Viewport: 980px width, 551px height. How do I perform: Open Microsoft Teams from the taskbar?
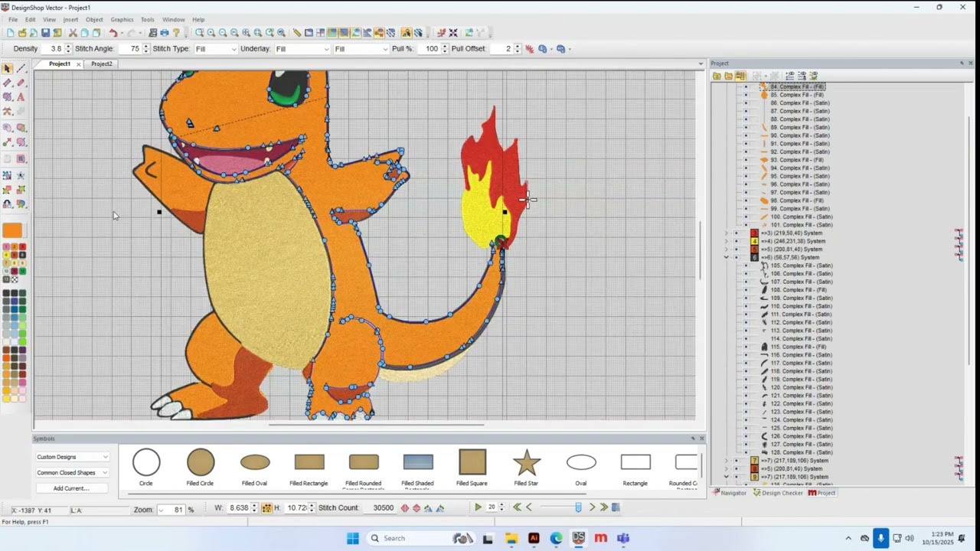click(x=623, y=538)
